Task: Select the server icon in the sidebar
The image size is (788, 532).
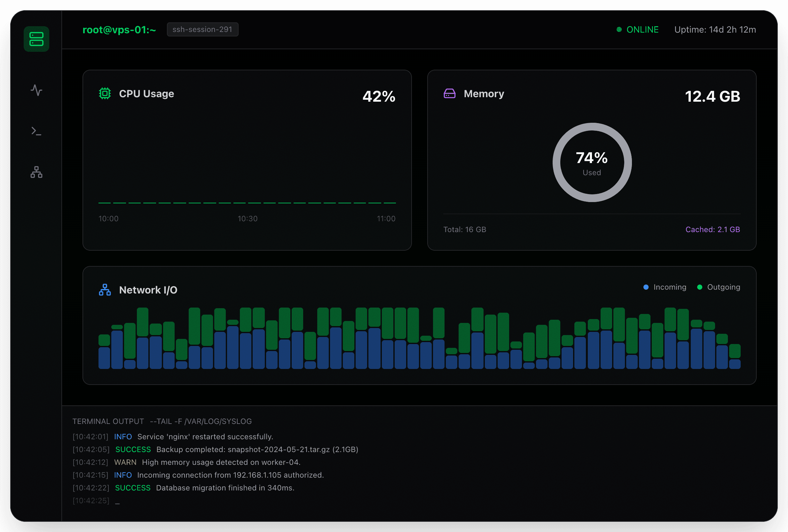Action: (x=37, y=39)
